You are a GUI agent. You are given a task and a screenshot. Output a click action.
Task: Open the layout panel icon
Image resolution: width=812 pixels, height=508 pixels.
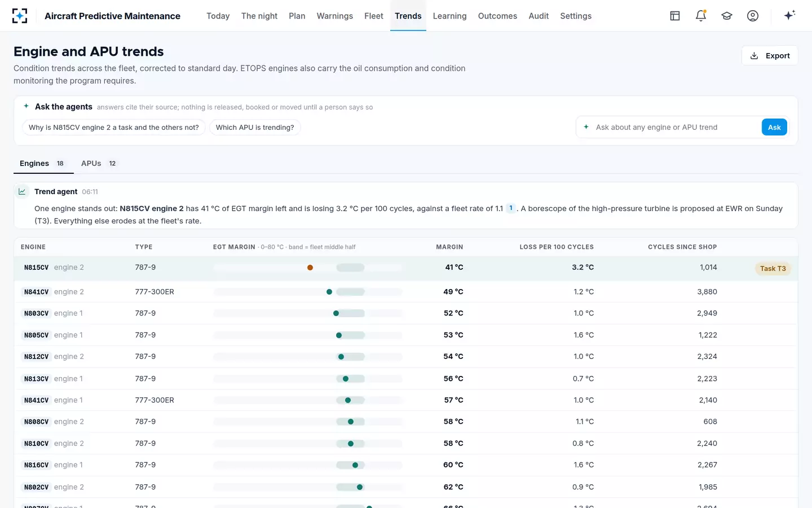pyautogui.click(x=675, y=16)
